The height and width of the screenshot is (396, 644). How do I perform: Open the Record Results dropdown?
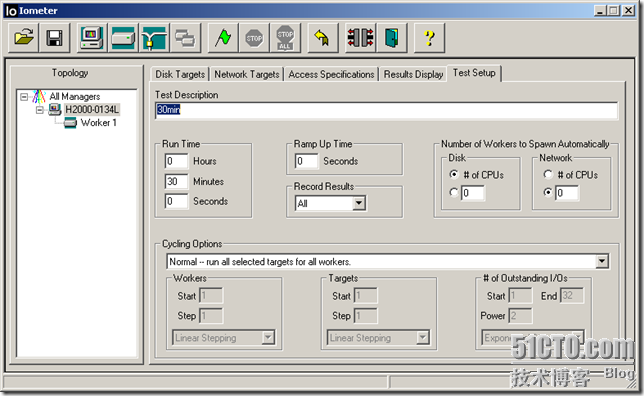[359, 203]
